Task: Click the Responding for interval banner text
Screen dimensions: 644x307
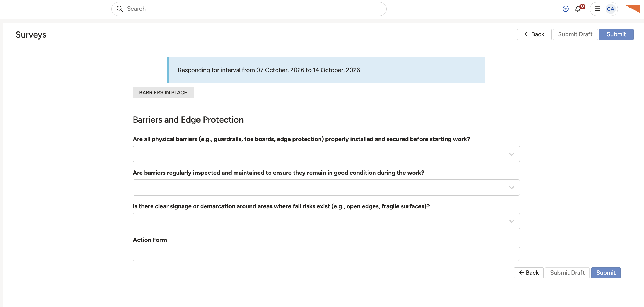Action: coord(269,70)
